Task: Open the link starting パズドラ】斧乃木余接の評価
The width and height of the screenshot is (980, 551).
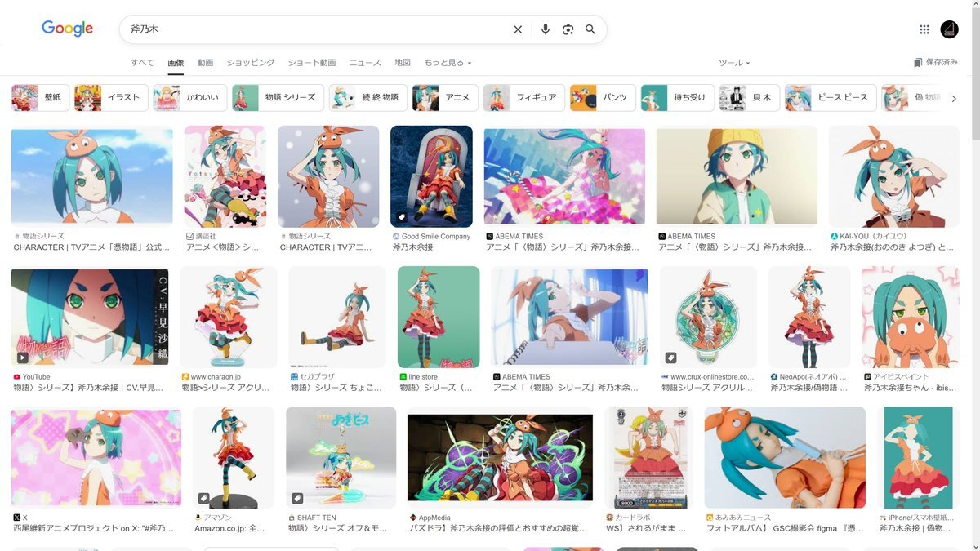Action: pyautogui.click(x=498, y=528)
